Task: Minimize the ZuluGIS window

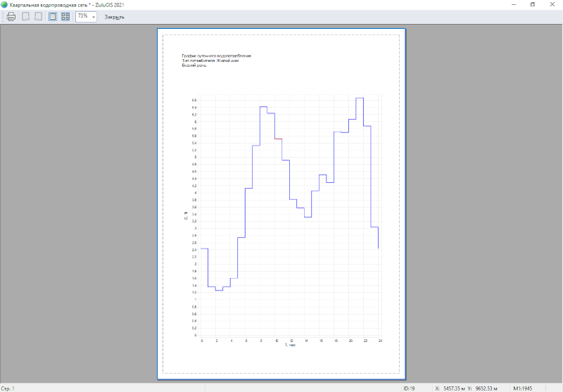Action: (512, 4)
